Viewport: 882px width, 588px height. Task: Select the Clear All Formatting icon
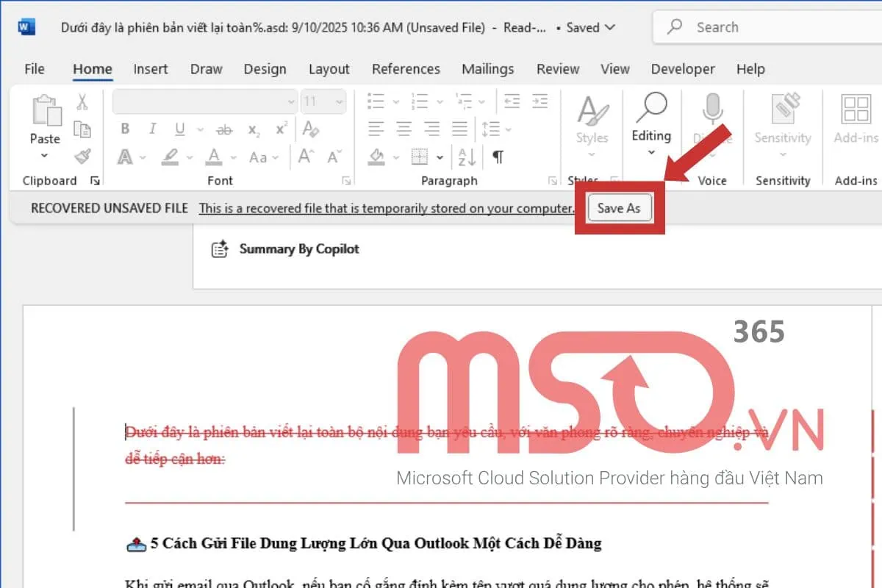[x=311, y=130]
